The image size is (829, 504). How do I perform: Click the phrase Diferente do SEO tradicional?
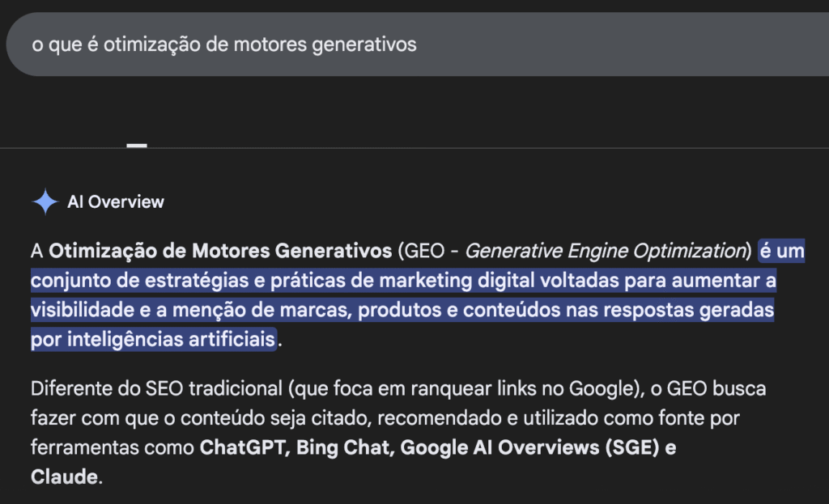(x=155, y=389)
